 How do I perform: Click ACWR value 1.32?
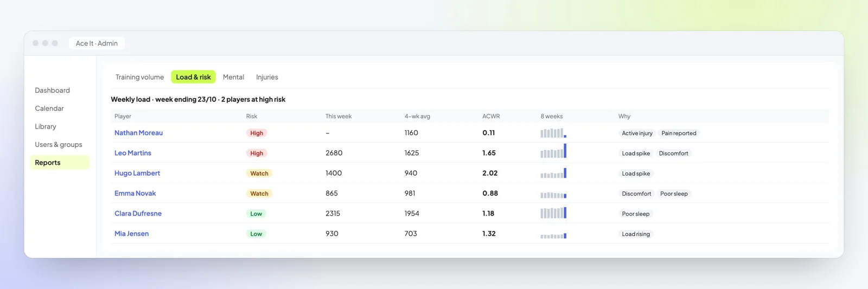point(489,234)
